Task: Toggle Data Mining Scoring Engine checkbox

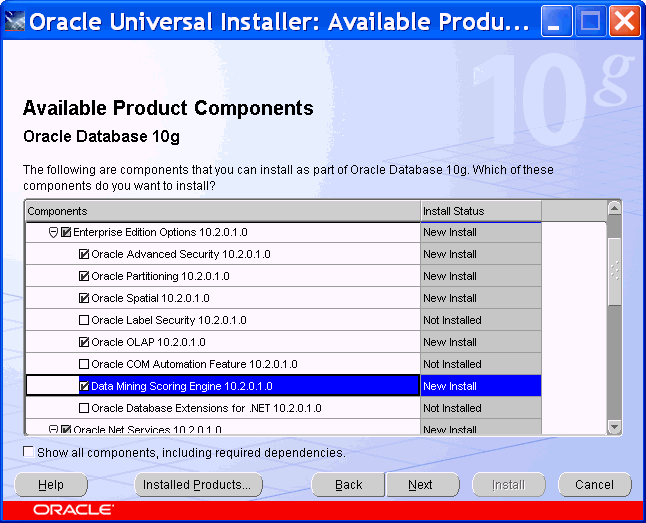Action: [84, 386]
